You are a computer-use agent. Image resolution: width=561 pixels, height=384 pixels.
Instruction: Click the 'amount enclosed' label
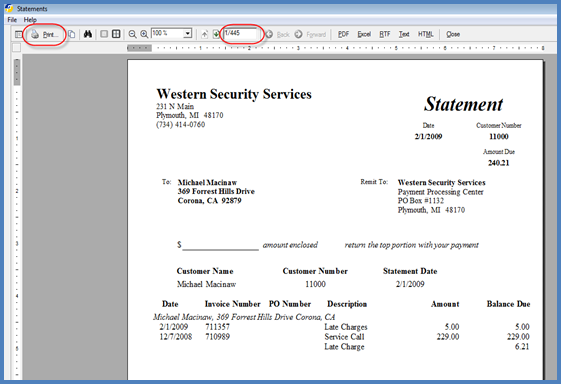[290, 245]
